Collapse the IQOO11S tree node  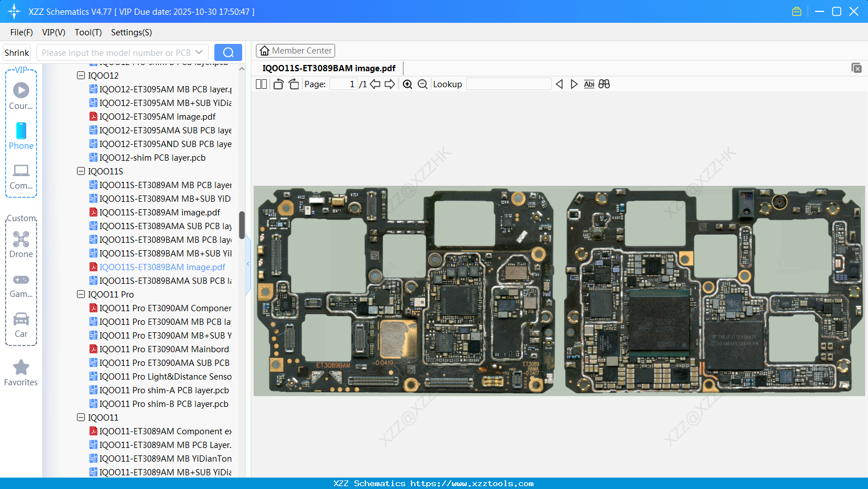pos(81,171)
